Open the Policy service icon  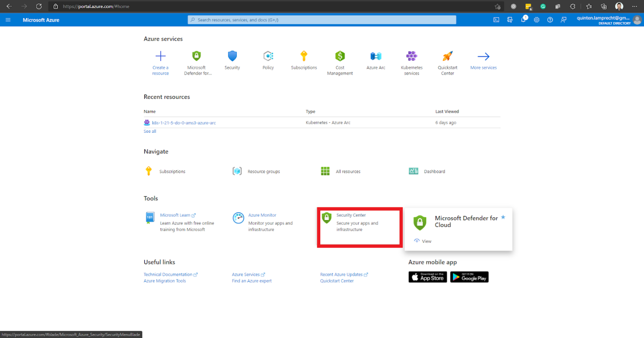pos(268,56)
